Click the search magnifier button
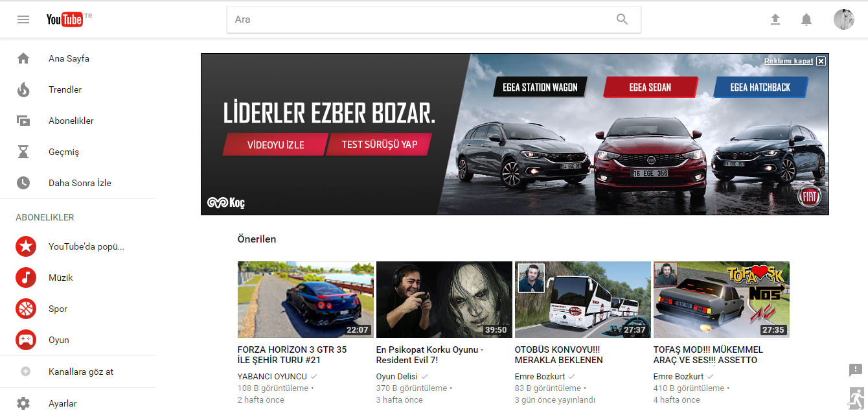This screenshot has height=415, width=868. 622,19
